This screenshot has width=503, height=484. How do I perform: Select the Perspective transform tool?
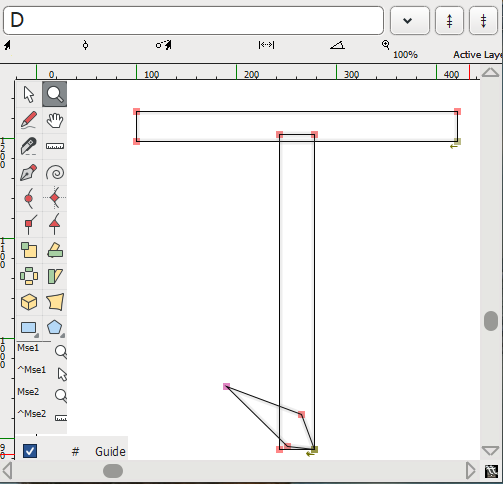pos(55,302)
